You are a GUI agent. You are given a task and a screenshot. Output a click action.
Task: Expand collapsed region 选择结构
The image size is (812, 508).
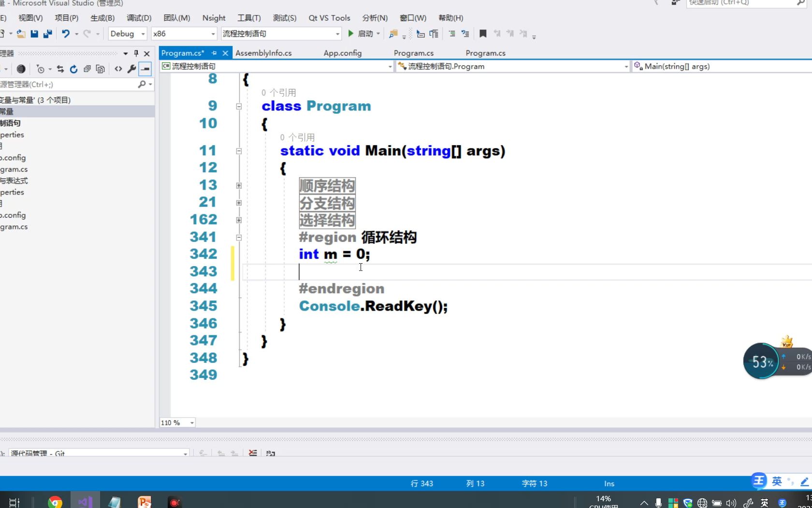point(239,220)
